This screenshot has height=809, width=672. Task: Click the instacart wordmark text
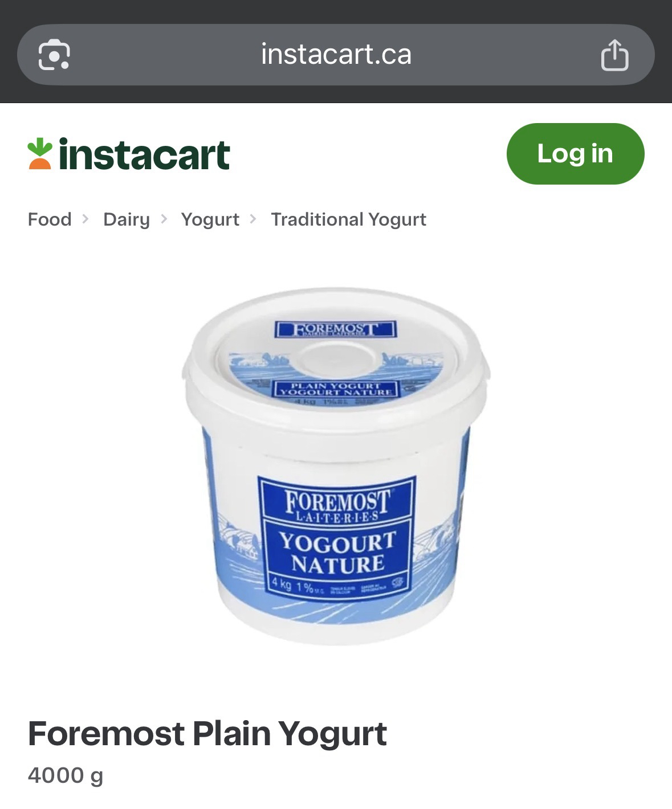144,154
